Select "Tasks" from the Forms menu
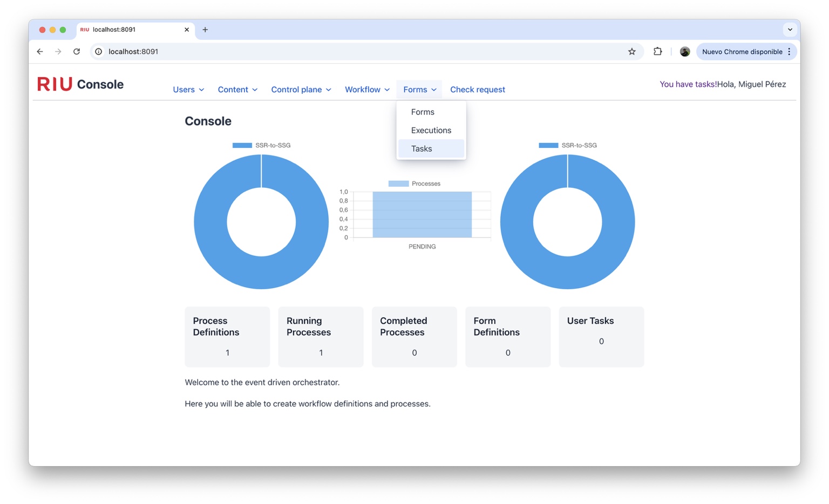 click(422, 148)
